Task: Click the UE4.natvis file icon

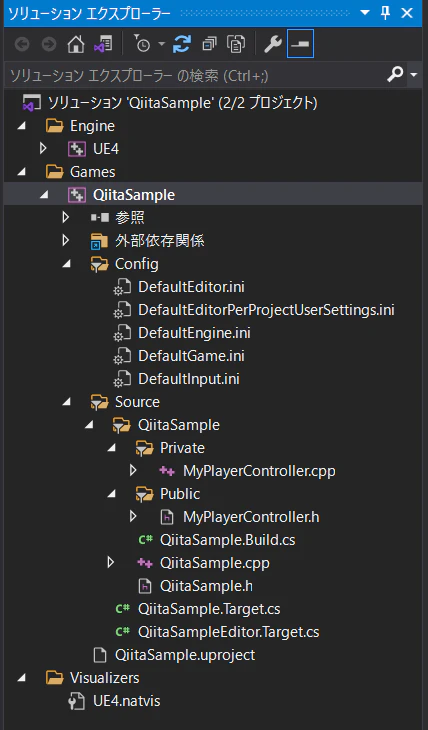Action: tap(77, 701)
